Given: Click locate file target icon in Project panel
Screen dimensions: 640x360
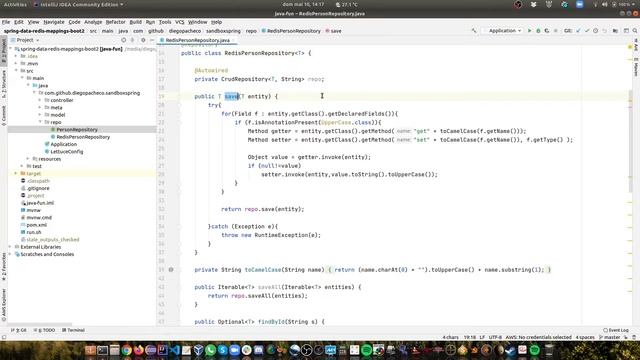Looking at the screenshot, I should (123, 40).
